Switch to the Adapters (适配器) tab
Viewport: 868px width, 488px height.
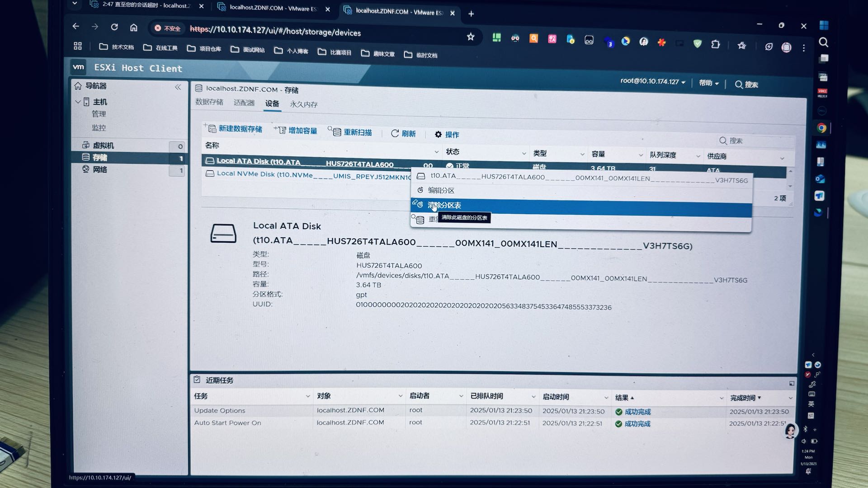pyautogui.click(x=244, y=103)
